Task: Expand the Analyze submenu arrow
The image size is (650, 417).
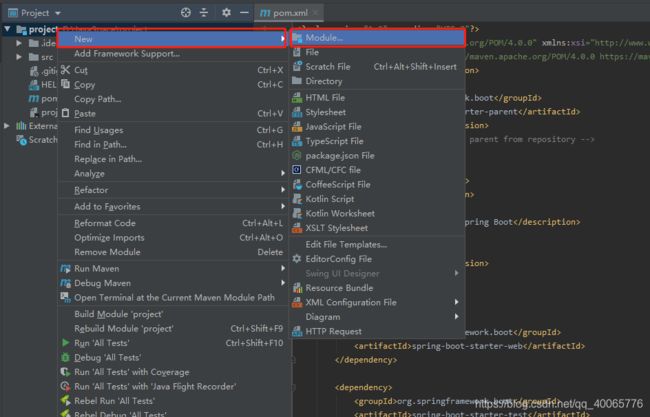Action: 283,173
